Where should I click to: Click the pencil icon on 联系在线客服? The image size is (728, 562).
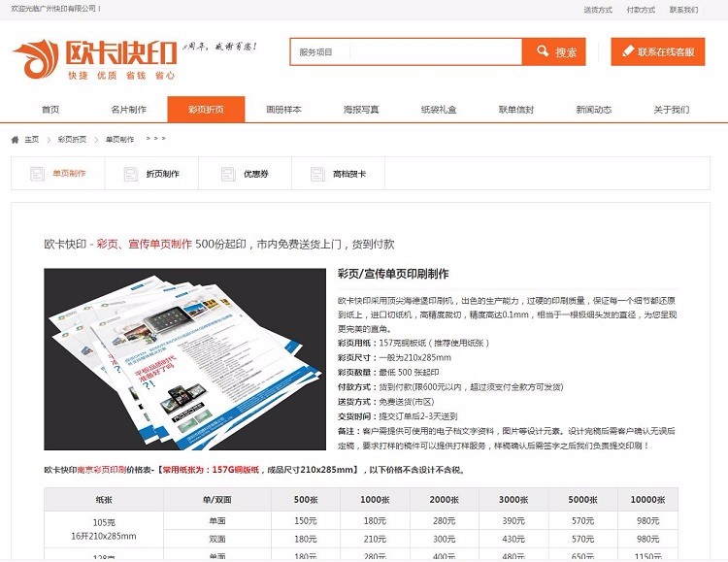click(628, 50)
